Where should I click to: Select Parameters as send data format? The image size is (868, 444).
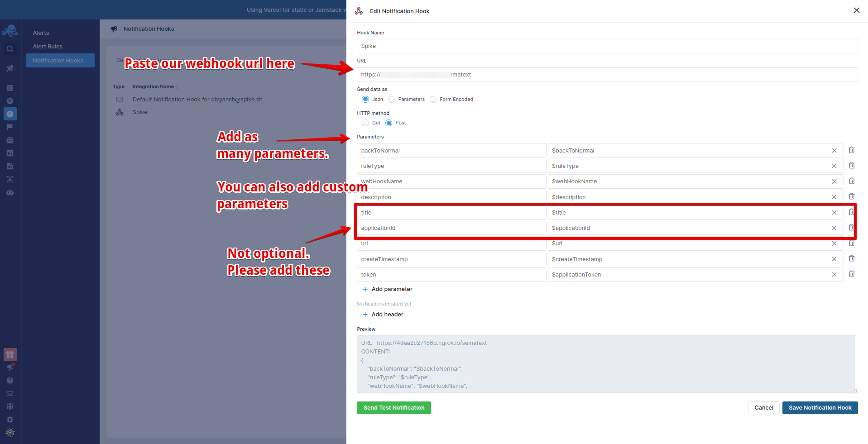pos(392,100)
